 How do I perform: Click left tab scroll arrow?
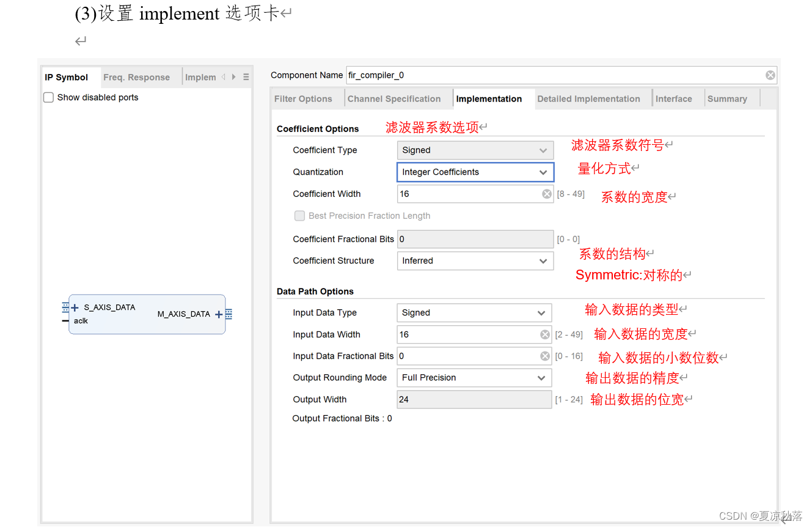(x=224, y=77)
